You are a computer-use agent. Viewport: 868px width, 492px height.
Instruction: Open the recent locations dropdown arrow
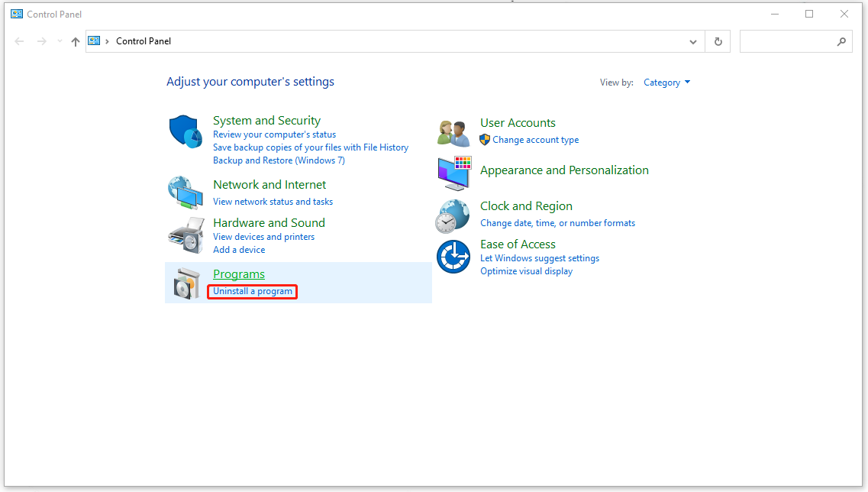pos(60,42)
